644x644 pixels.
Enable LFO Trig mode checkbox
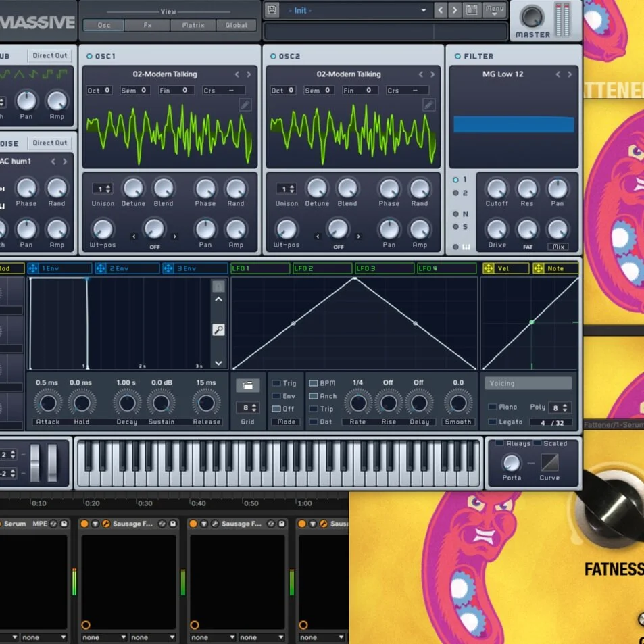pyautogui.click(x=276, y=383)
